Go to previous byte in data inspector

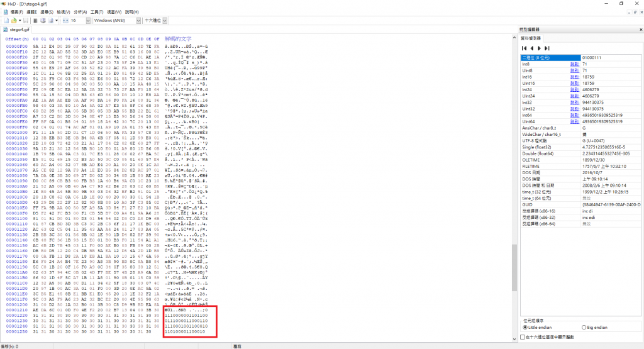tap(532, 48)
